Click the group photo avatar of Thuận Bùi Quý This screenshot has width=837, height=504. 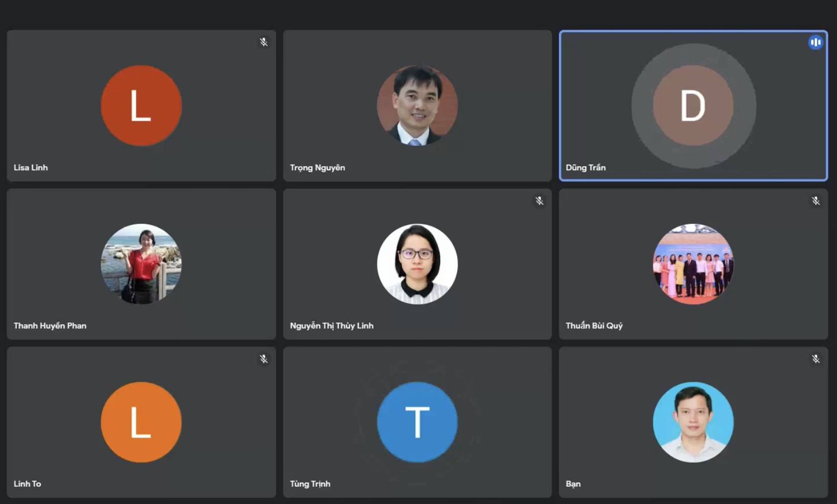693,264
